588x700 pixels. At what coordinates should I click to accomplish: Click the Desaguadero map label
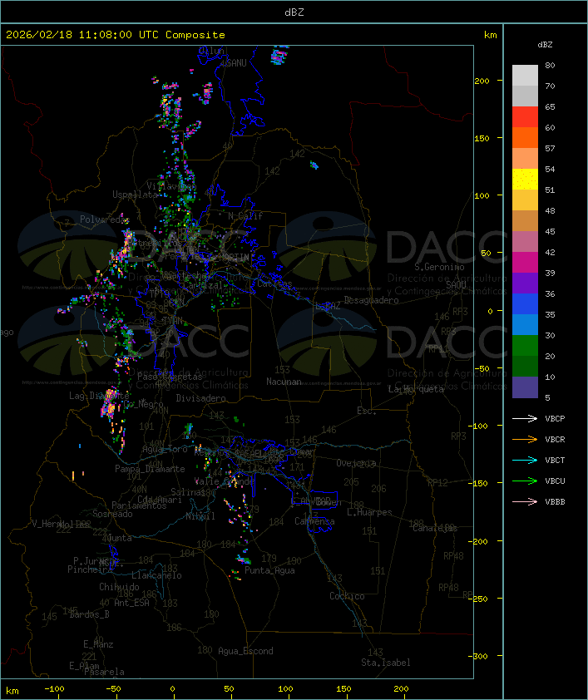[371, 300]
